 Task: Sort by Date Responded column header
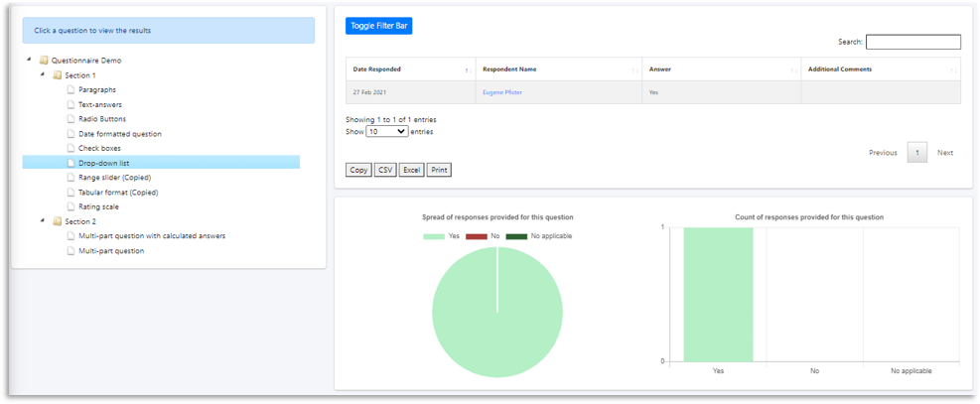point(409,69)
